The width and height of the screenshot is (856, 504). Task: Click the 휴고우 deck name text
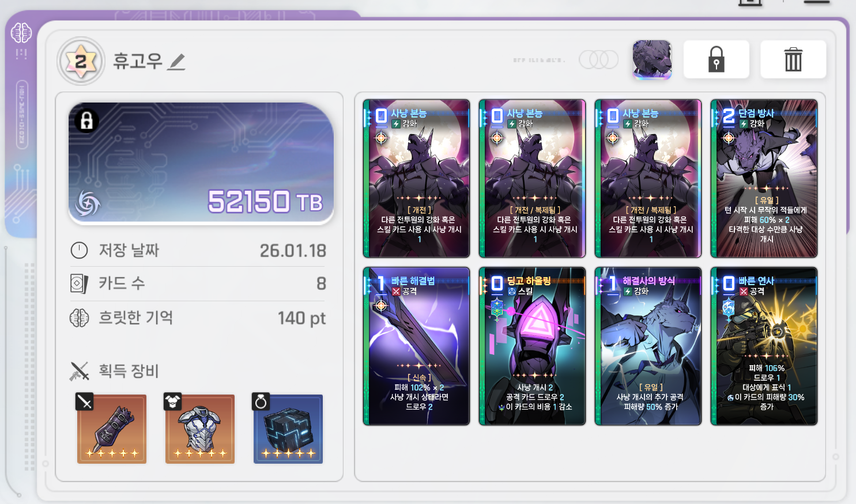click(138, 61)
